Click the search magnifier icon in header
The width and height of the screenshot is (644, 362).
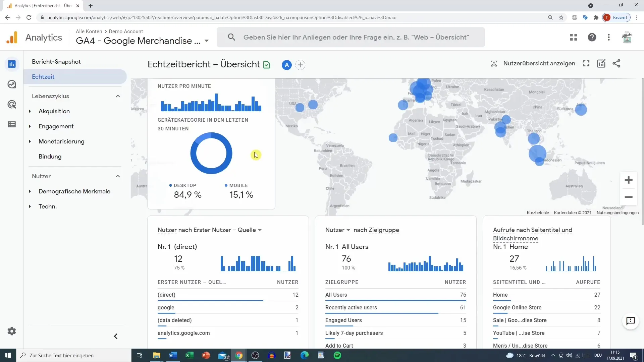231,37
